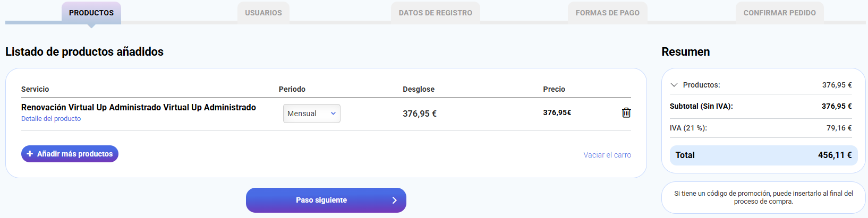Go to the USUARIOS step tab
The height and width of the screenshot is (218, 868).
click(263, 13)
